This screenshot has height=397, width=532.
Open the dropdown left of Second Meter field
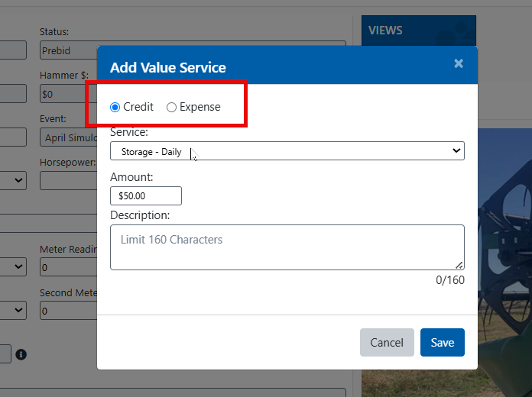pos(13,311)
